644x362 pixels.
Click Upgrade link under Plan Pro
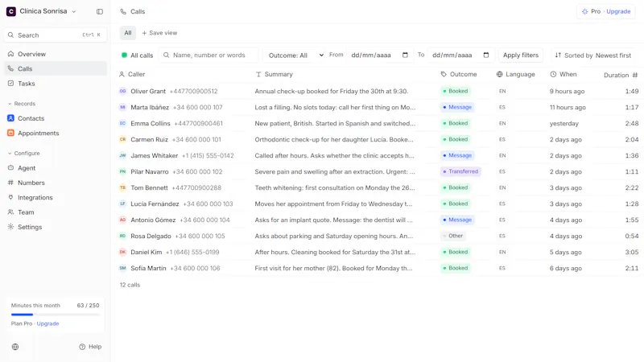click(47, 323)
